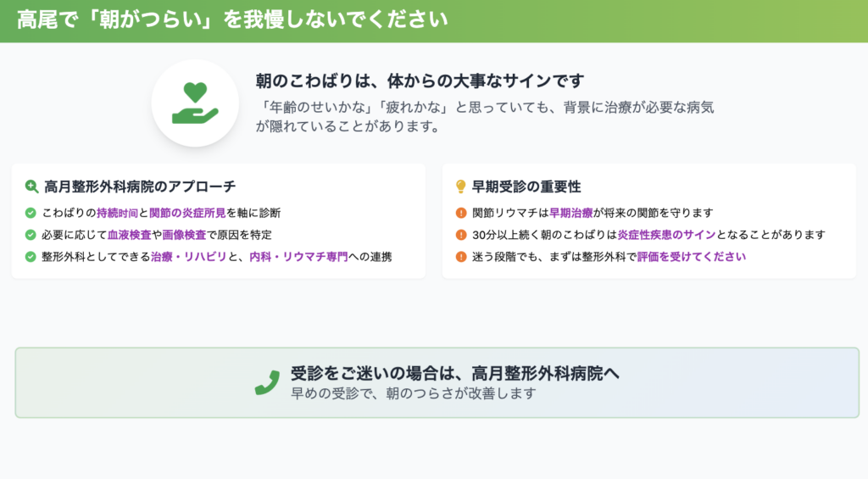Screen dimensions: 868x479
Task: Click the 早期治療 highlighted text
Action: 571,213
